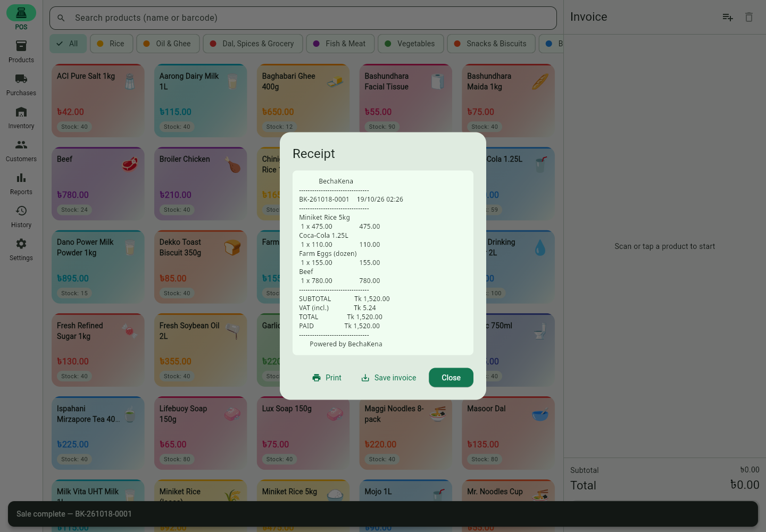Filter by Vegetables category

[x=411, y=44]
